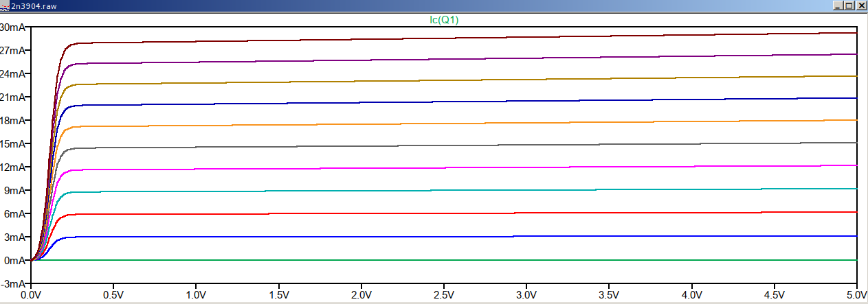Click the 27mA y-axis label
Screen dimensions: 868x304
click(x=13, y=51)
